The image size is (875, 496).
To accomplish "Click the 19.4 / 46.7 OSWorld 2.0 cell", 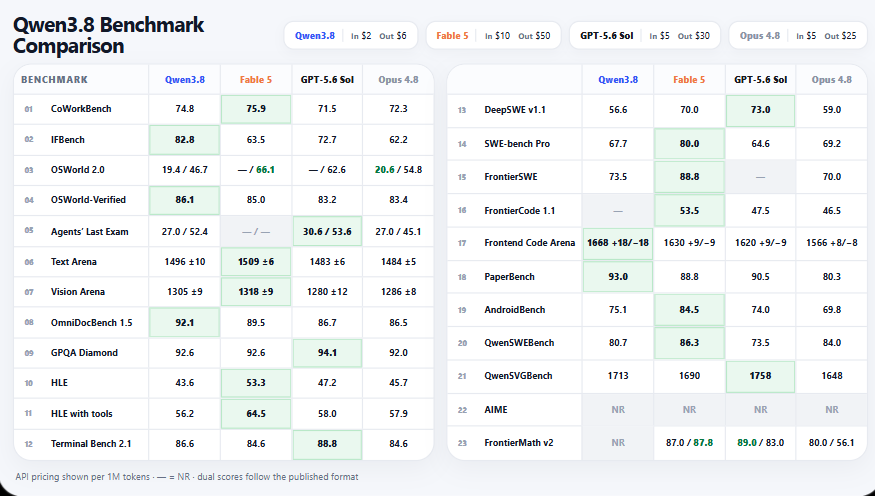I will (185, 170).
